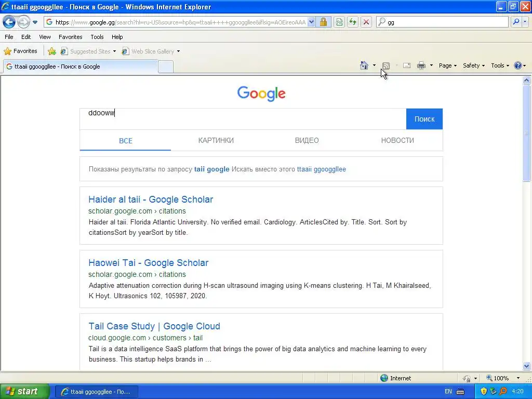Viewport: 532px width, 399px height.
Task: Select the ВСЕ results tab
Action: point(126,140)
